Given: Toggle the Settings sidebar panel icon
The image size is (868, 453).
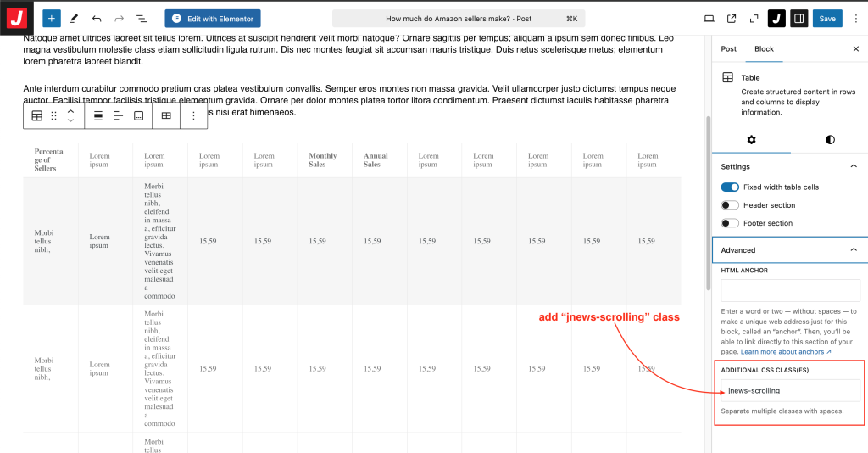Looking at the screenshot, I should [x=798, y=18].
